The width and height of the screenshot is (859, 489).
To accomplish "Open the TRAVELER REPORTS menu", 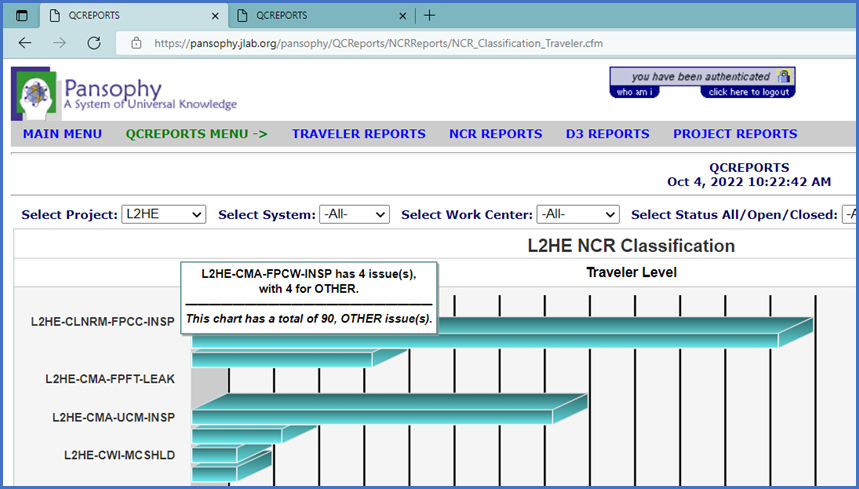I will coord(358,134).
